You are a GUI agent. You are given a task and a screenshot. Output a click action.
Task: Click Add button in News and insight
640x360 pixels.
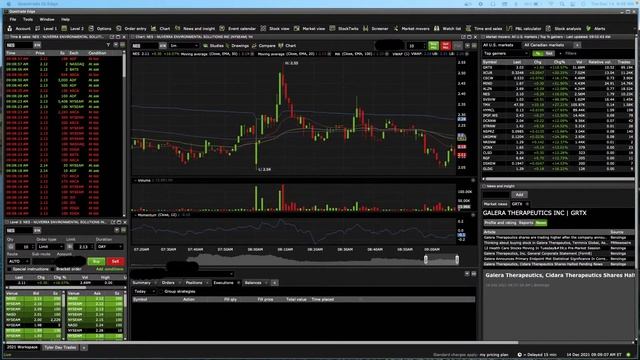[x=519, y=195]
